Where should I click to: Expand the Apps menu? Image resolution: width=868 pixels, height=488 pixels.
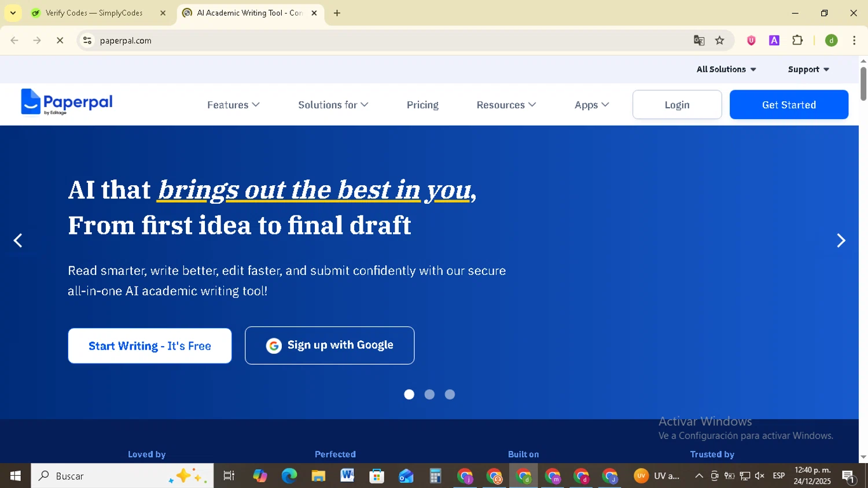[592, 105]
